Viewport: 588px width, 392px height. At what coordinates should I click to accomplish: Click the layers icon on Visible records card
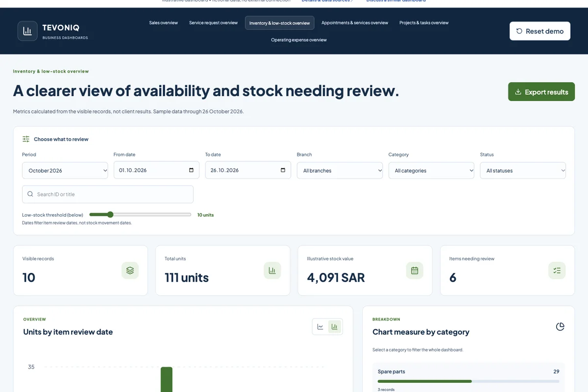coord(130,270)
